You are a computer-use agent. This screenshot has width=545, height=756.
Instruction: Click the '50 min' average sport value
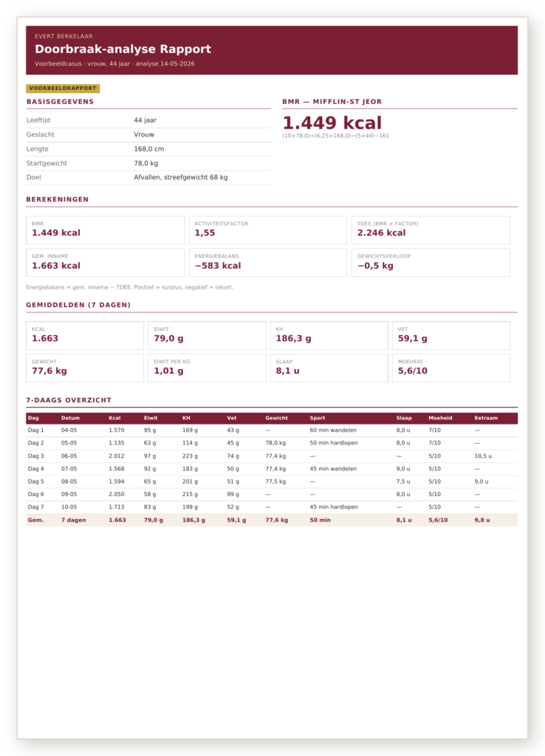pos(321,520)
